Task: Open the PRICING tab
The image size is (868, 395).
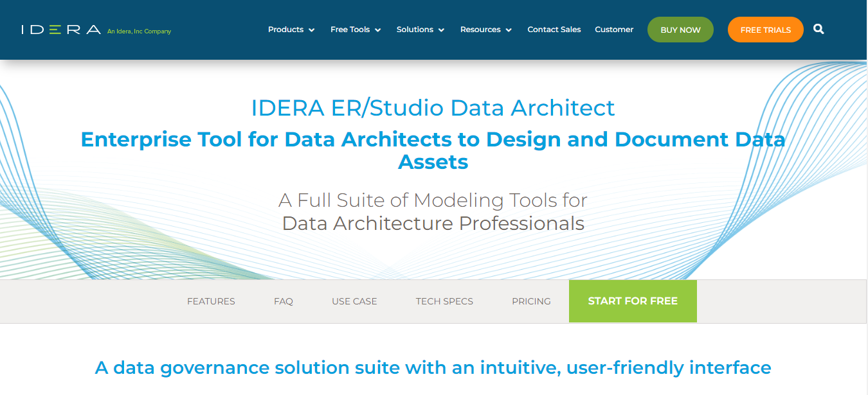Action: [531, 301]
